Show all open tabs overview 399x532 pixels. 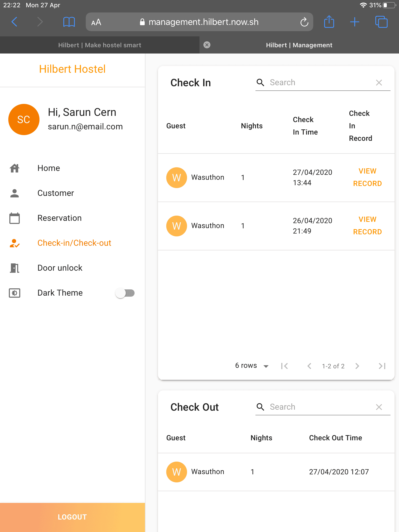[x=381, y=22]
